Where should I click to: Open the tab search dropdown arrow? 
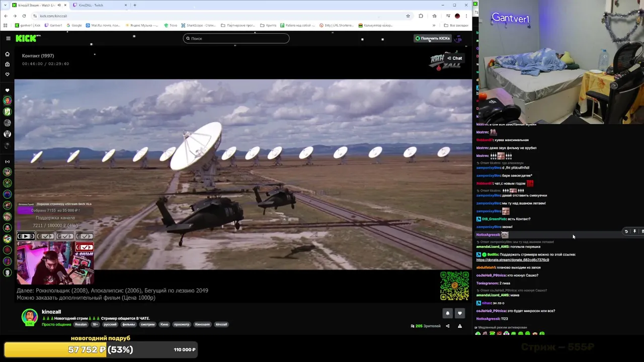(6, 5)
